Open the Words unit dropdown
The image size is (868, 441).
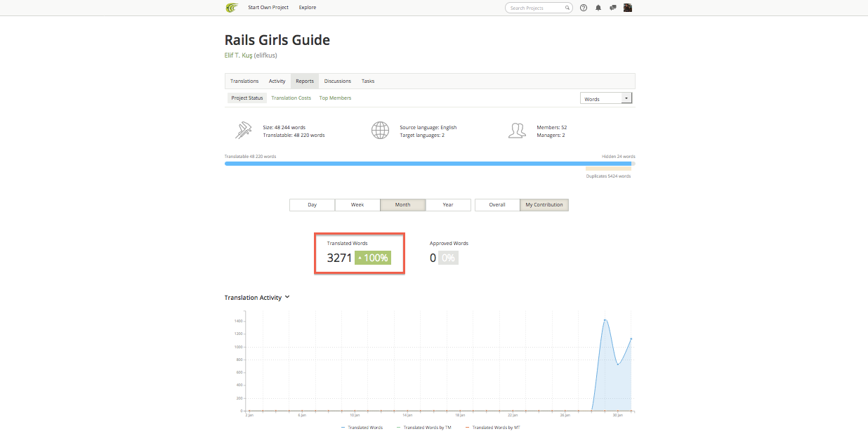(x=607, y=98)
